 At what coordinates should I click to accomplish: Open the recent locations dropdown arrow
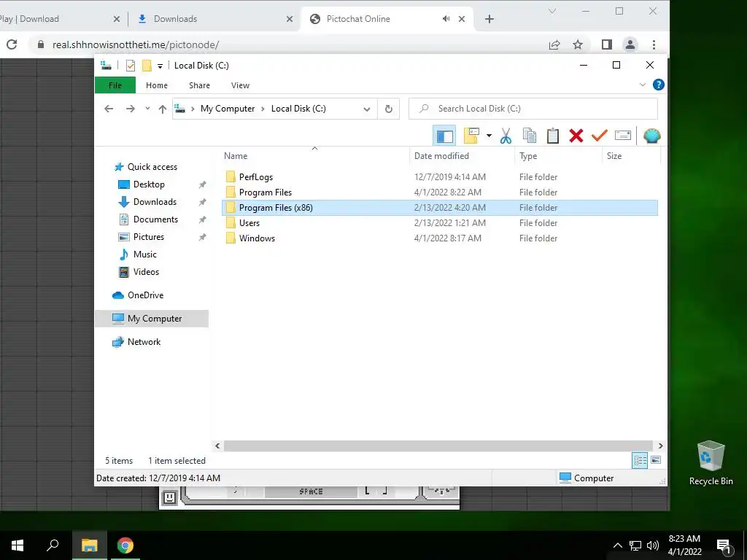[x=147, y=109]
